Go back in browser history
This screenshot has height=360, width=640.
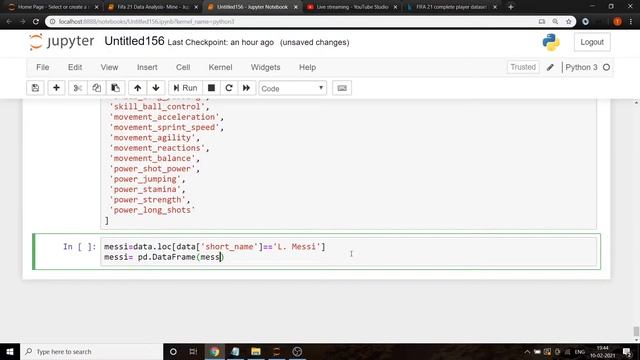[9, 22]
